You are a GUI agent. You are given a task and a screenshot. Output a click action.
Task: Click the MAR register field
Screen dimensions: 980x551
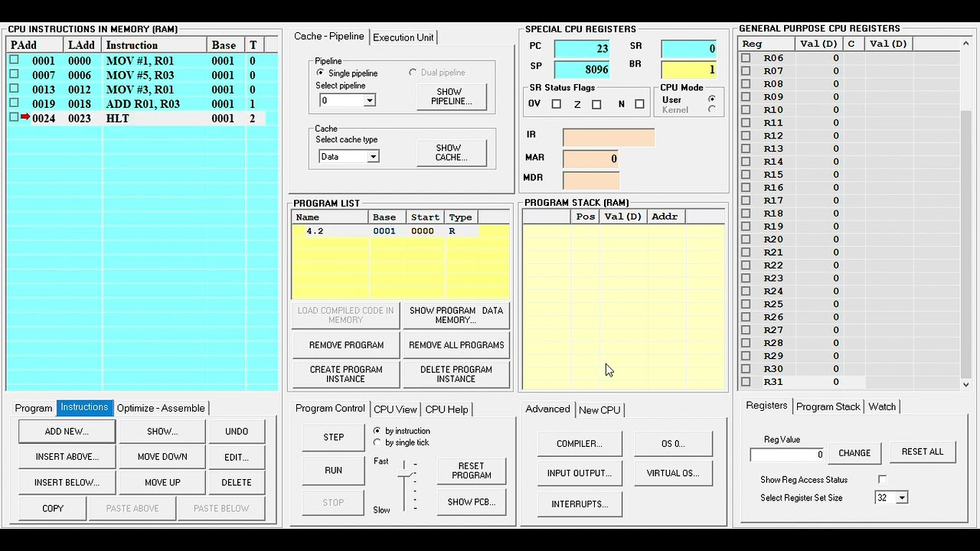pos(591,158)
